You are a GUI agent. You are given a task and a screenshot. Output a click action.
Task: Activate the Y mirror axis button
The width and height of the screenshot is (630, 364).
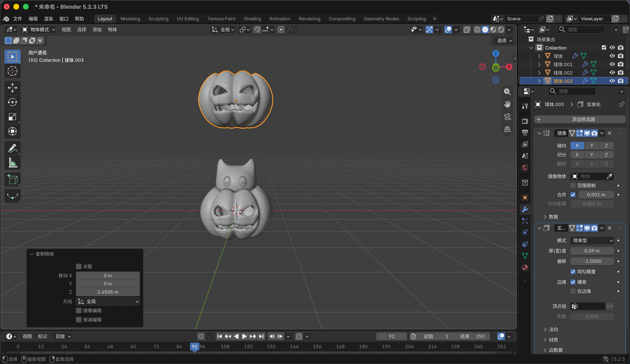(592, 146)
